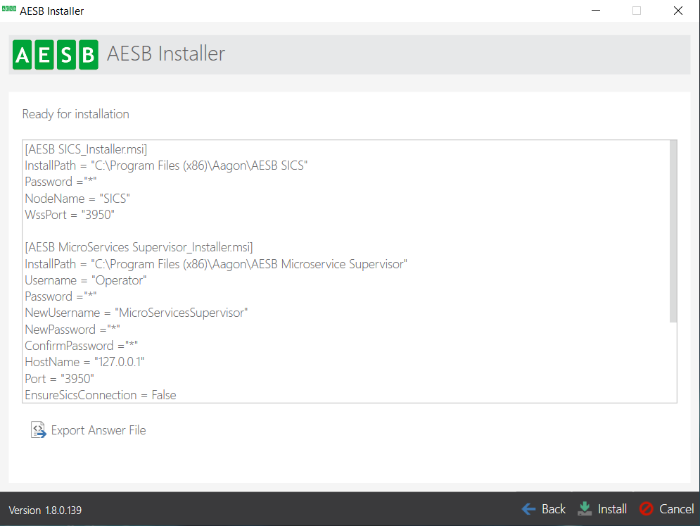The height and width of the screenshot is (526, 700).
Task: Go to previous step with Back
Action: pyautogui.click(x=544, y=509)
